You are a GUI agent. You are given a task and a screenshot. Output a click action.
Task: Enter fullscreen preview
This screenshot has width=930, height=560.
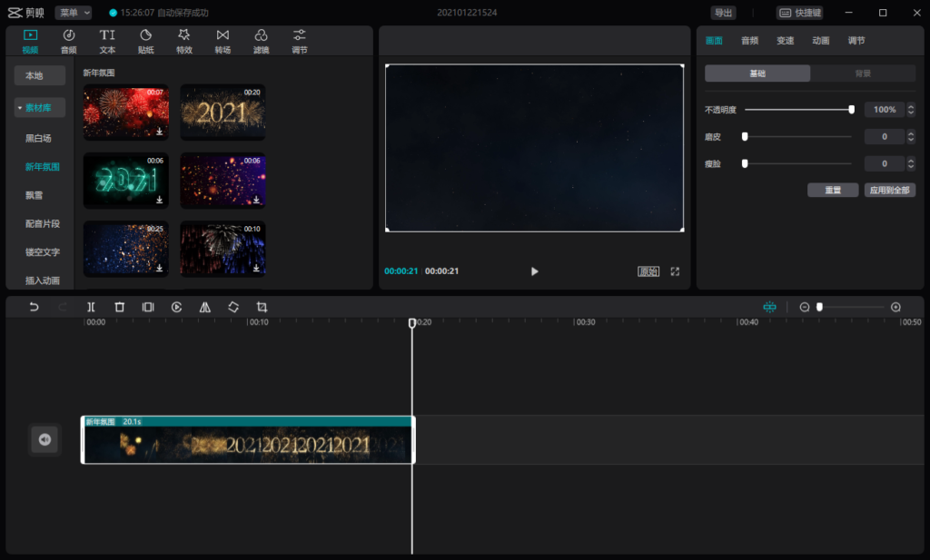(x=675, y=271)
